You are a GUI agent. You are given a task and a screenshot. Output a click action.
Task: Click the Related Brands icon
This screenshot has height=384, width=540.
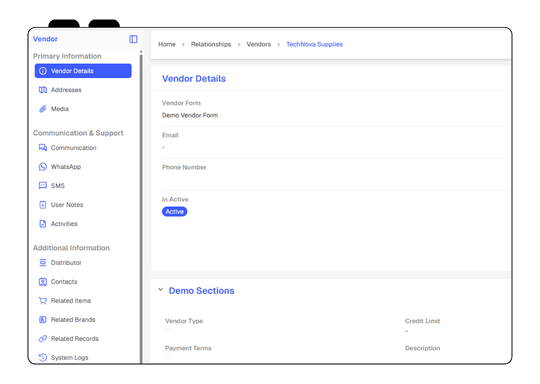click(43, 320)
